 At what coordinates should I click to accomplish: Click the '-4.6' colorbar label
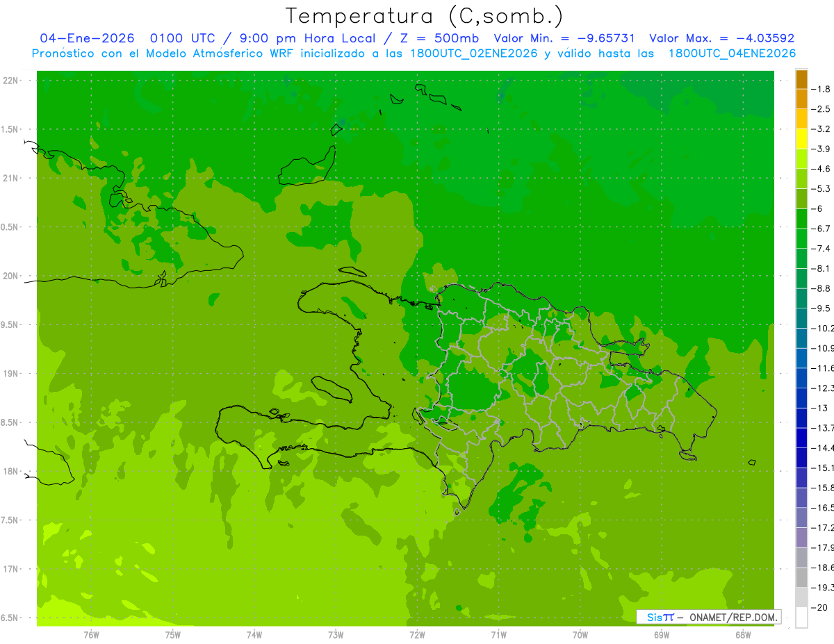point(821,169)
